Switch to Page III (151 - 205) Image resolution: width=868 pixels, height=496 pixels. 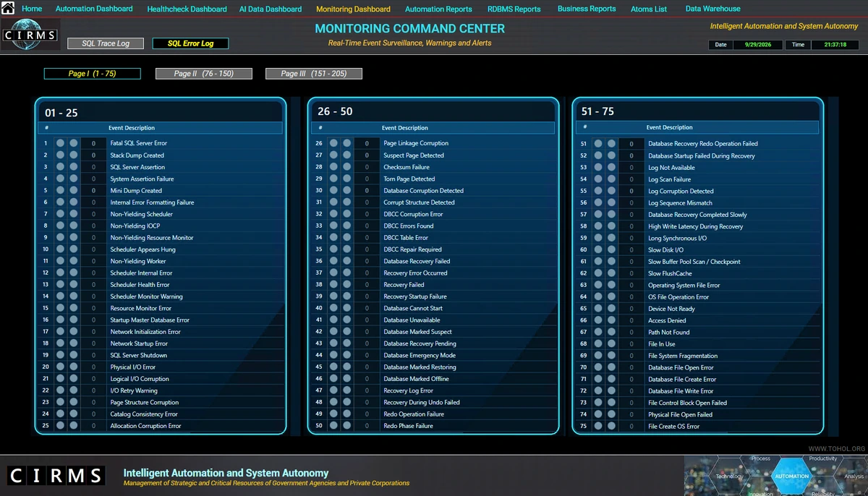tap(314, 74)
